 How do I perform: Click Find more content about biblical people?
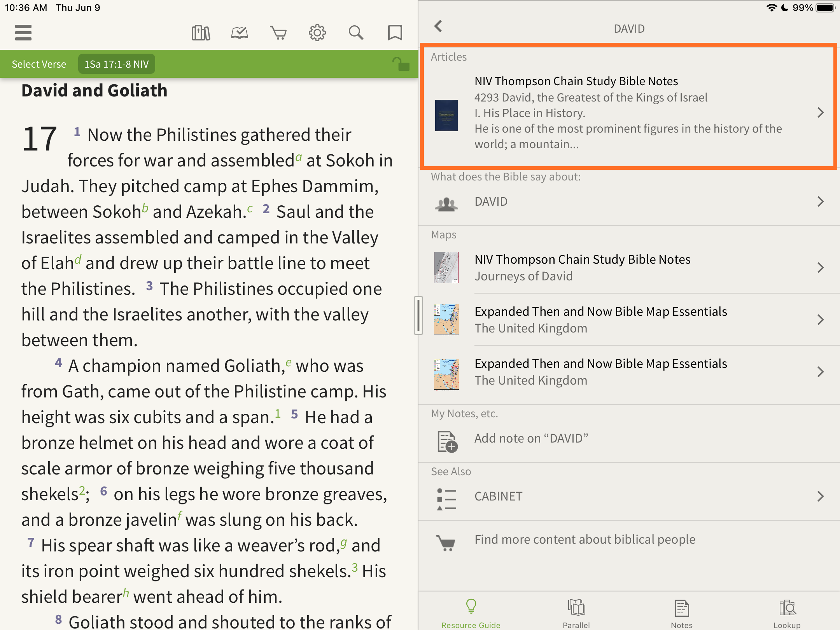pyautogui.click(x=585, y=539)
